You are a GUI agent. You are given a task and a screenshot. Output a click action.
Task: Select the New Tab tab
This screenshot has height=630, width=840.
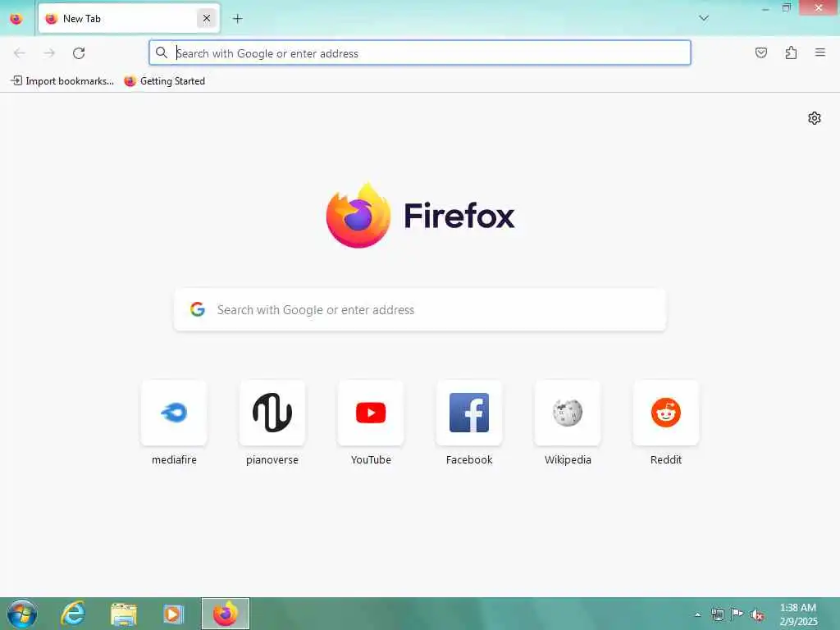[x=129, y=19]
